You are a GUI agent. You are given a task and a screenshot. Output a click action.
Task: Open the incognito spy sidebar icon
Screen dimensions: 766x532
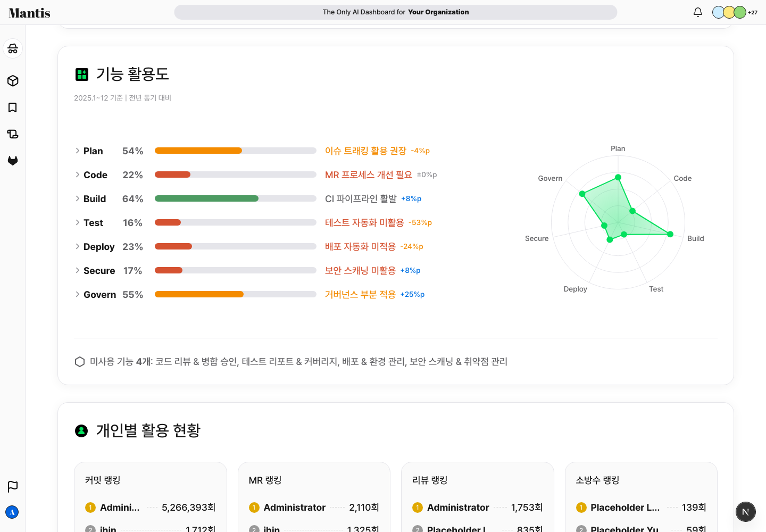[13, 49]
